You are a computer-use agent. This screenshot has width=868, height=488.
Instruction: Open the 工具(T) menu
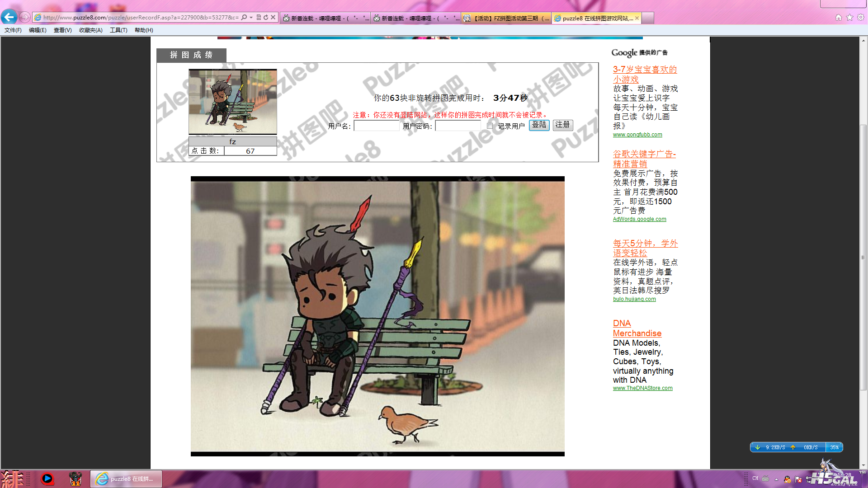pyautogui.click(x=118, y=30)
